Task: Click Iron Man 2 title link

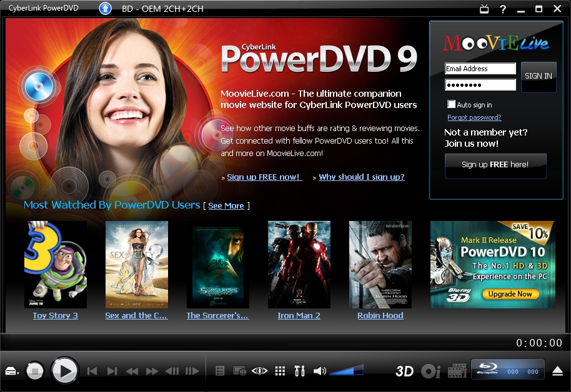Action: (299, 316)
